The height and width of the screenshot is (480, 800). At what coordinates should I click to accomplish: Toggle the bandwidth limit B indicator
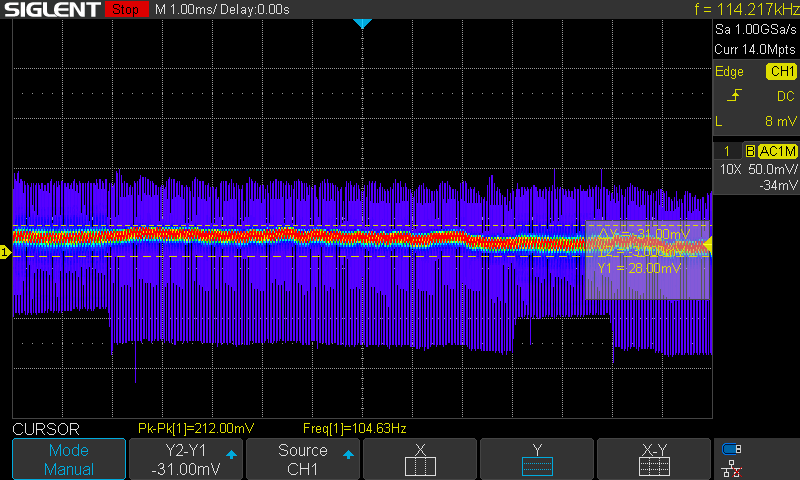click(x=750, y=151)
